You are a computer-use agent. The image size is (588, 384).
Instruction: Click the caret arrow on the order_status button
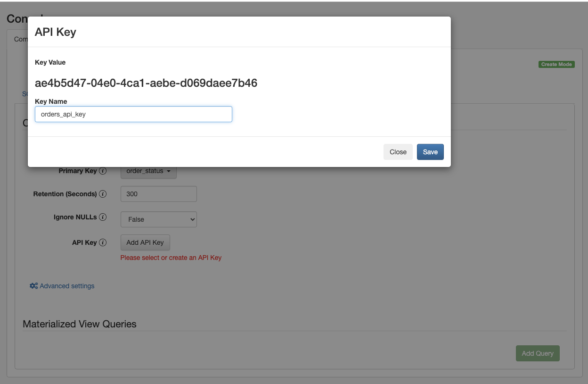(169, 171)
